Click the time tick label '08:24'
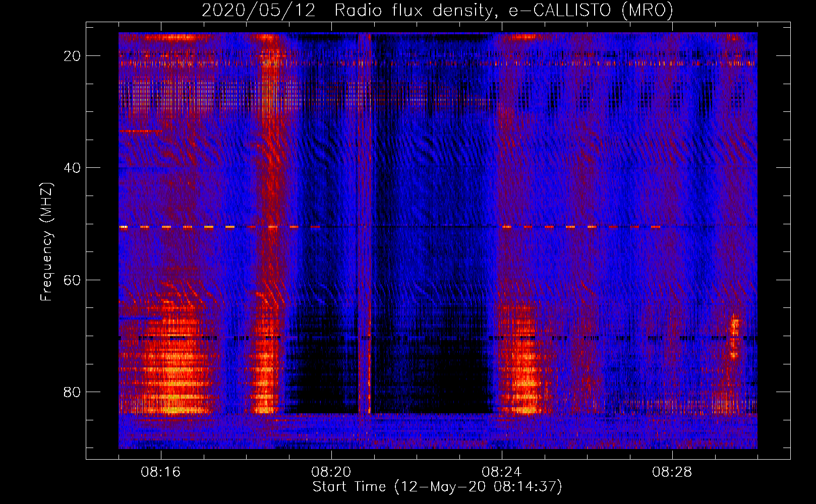The image size is (816, 504). click(502, 472)
